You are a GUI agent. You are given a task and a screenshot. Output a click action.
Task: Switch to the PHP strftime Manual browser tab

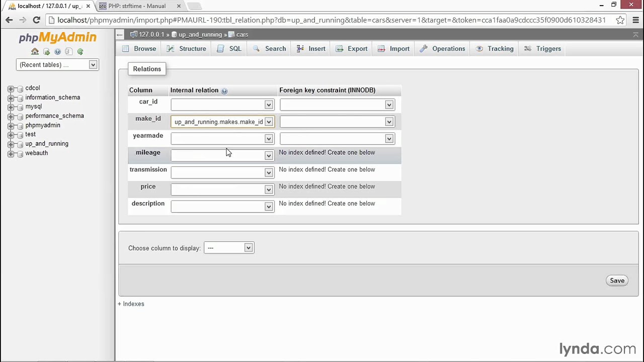[136, 6]
